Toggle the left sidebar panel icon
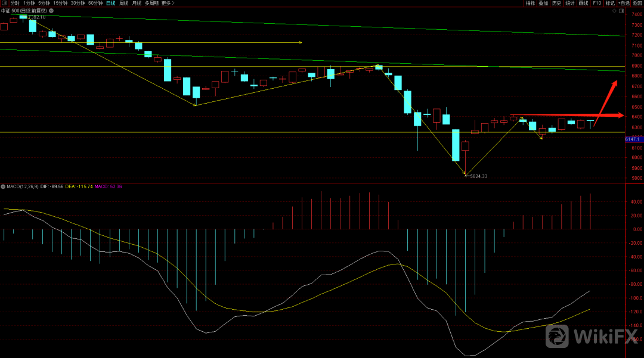 (x=5, y=3)
